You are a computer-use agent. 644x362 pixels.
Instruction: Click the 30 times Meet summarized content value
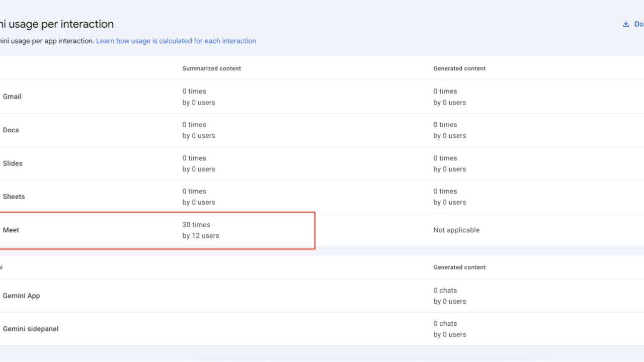(x=196, y=225)
